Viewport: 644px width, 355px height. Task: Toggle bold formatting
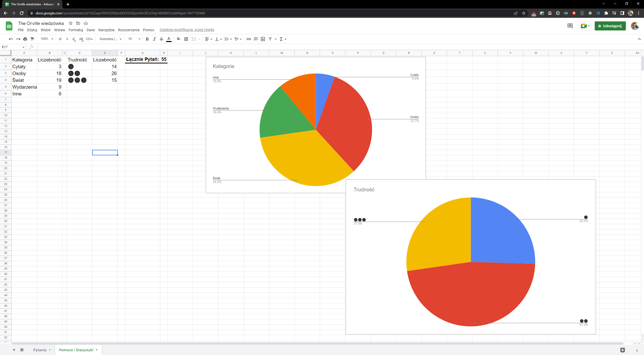point(147,39)
